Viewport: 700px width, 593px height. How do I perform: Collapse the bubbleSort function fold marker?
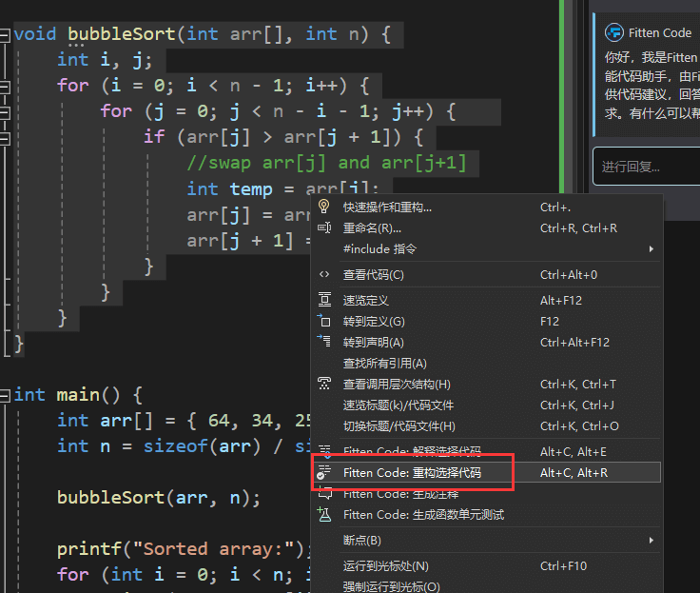pyautogui.click(x=5, y=34)
